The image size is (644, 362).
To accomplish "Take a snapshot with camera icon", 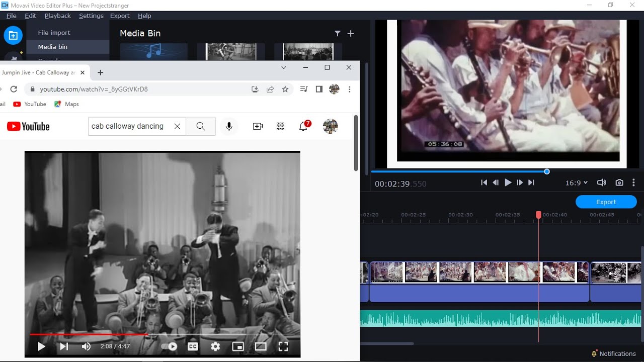I will click(619, 183).
